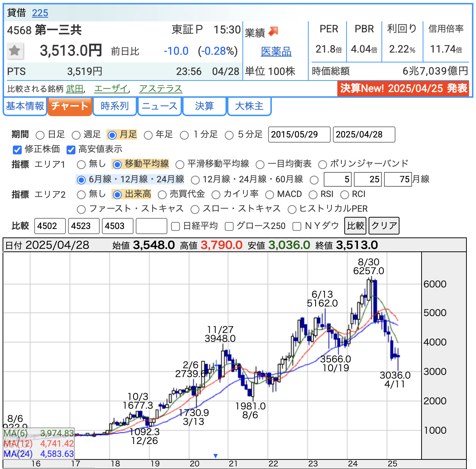Open 医薬品 sector link

coord(276,51)
